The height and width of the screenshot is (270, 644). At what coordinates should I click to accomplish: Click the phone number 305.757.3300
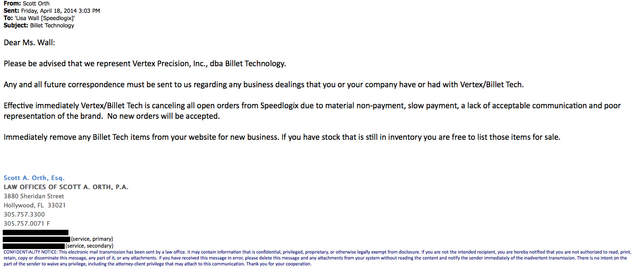24,214
